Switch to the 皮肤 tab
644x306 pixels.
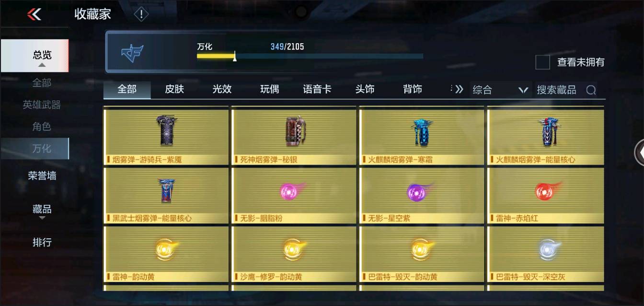(174, 89)
